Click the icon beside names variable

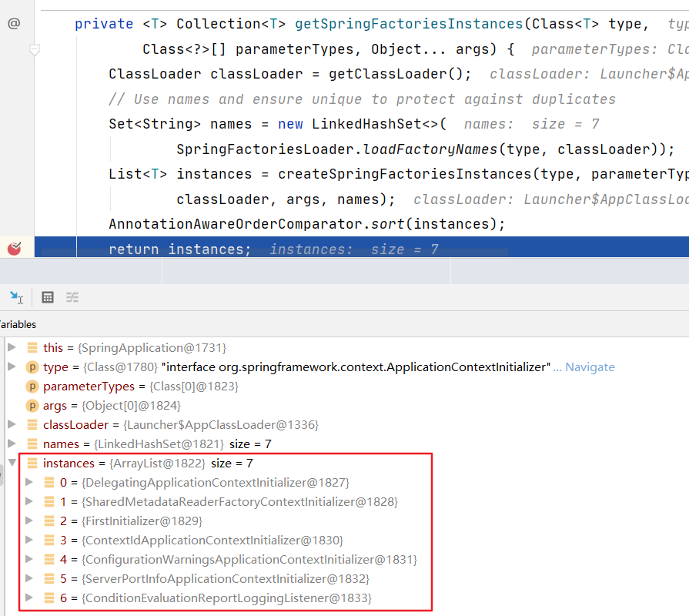32,444
